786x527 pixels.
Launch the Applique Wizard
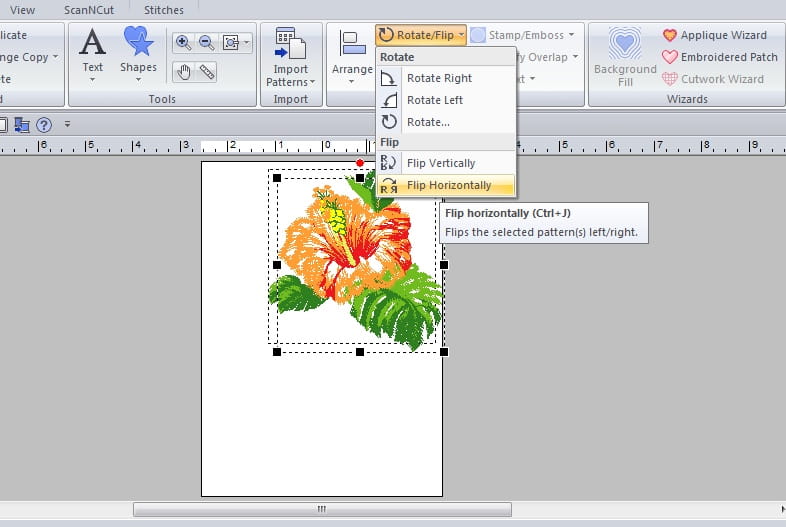pyautogui.click(x=714, y=35)
